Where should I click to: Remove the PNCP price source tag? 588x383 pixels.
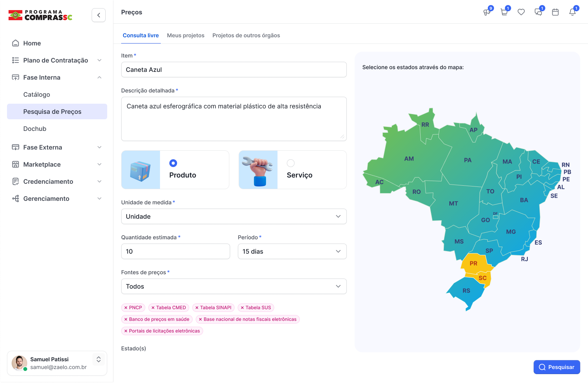coord(126,308)
